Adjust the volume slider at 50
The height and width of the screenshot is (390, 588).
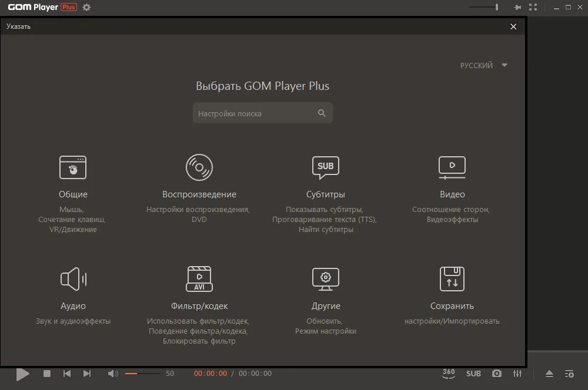142,374
